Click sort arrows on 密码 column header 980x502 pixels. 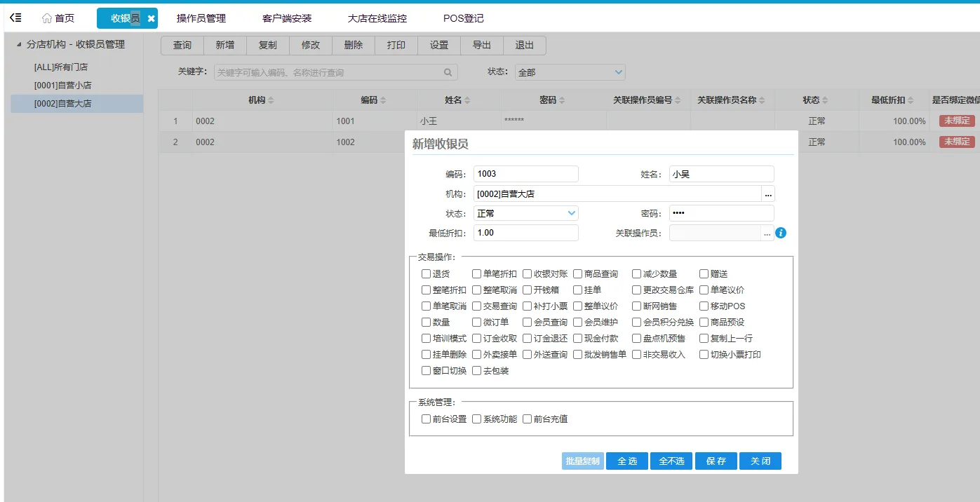563,100
